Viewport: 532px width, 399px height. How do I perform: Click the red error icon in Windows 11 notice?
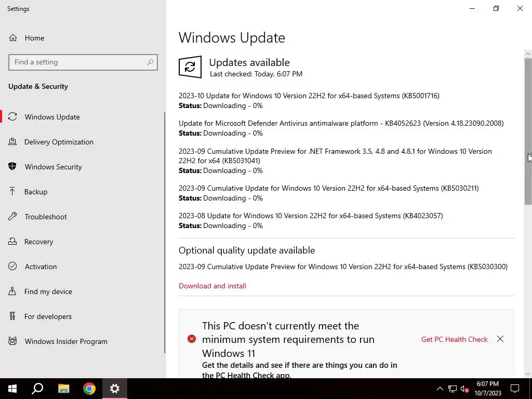[192, 339]
